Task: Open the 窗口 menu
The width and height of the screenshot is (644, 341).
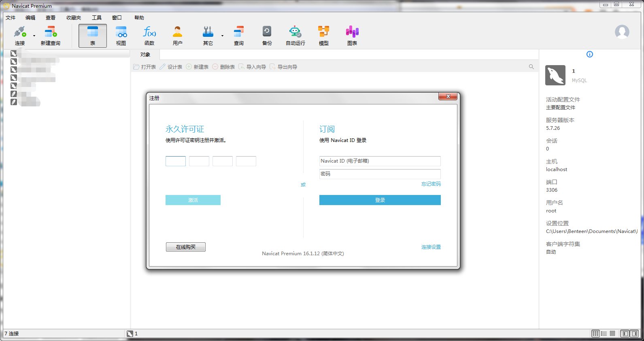Action: 117,18
